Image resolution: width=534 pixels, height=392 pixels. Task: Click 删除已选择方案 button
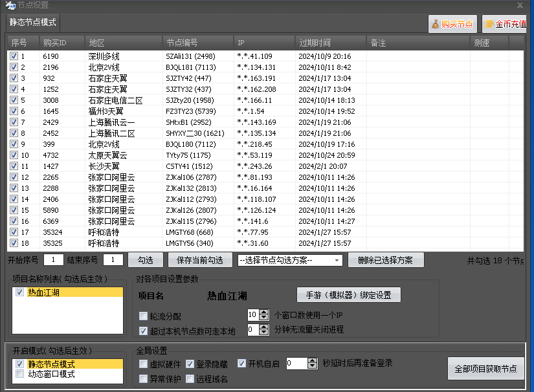(x=385, y=259)
